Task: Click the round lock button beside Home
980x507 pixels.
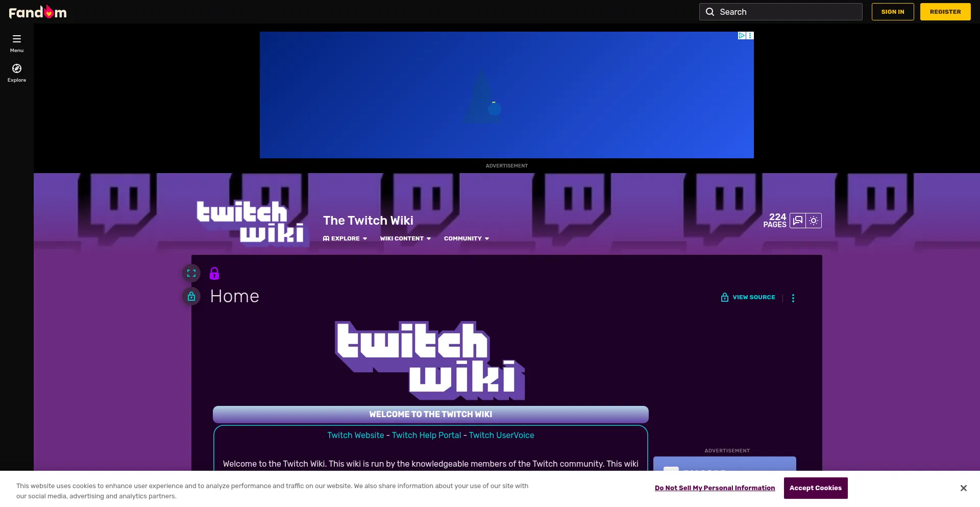Action: (191, 297)
